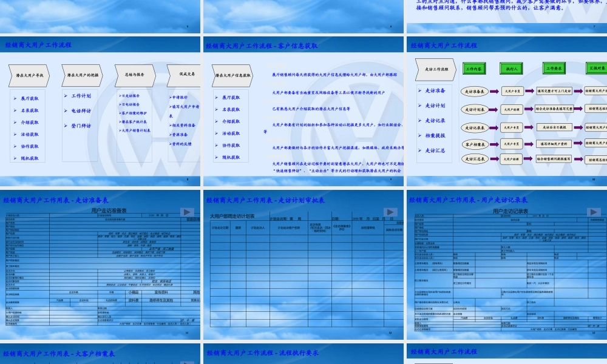The height and width of the screenshot is (364, 607).
Task: Select the 客户信息获取 slide thumbnail
Action: pos(303,112)
